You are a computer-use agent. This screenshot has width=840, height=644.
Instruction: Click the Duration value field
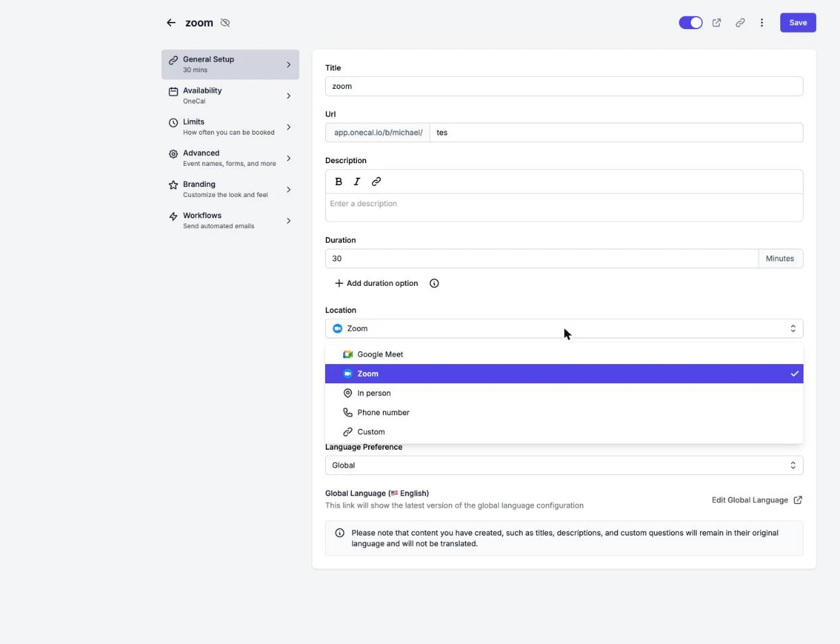pos(541,259)
